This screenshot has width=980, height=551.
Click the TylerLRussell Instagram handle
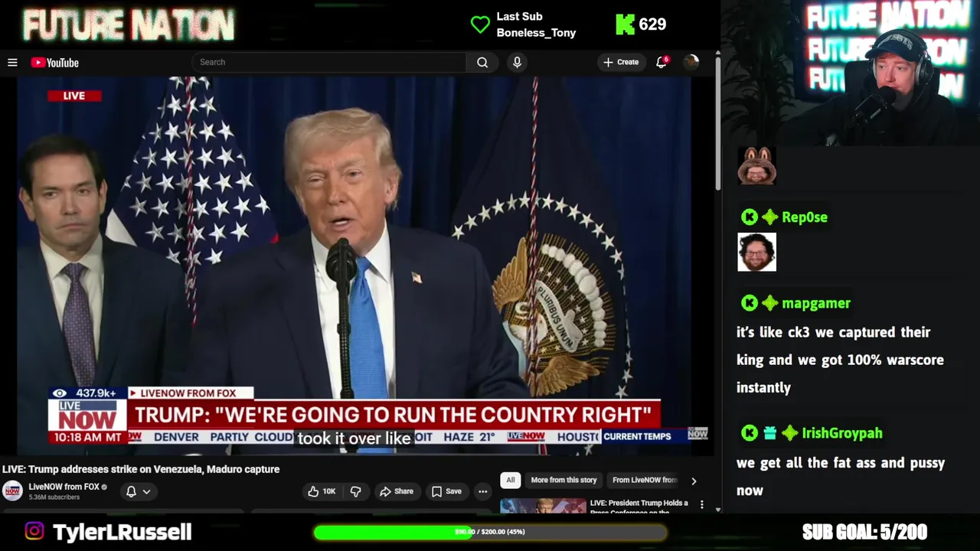122,532
